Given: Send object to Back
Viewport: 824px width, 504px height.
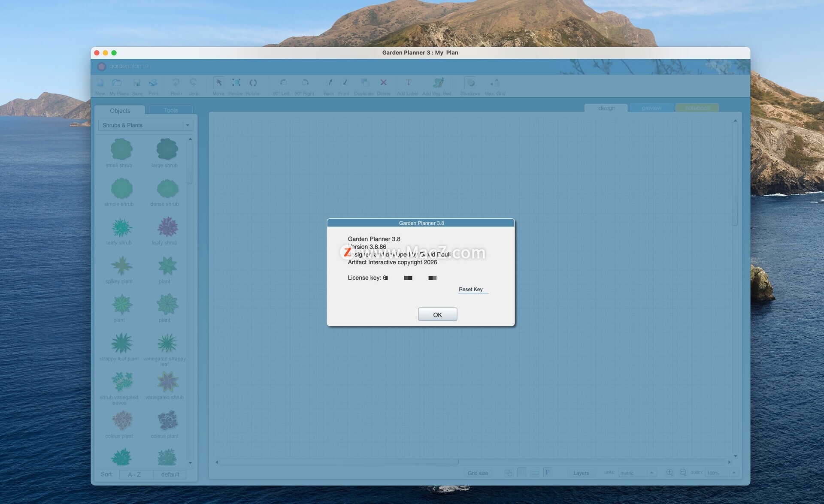Looking at the screenshot, I should (x=329, y=83).
